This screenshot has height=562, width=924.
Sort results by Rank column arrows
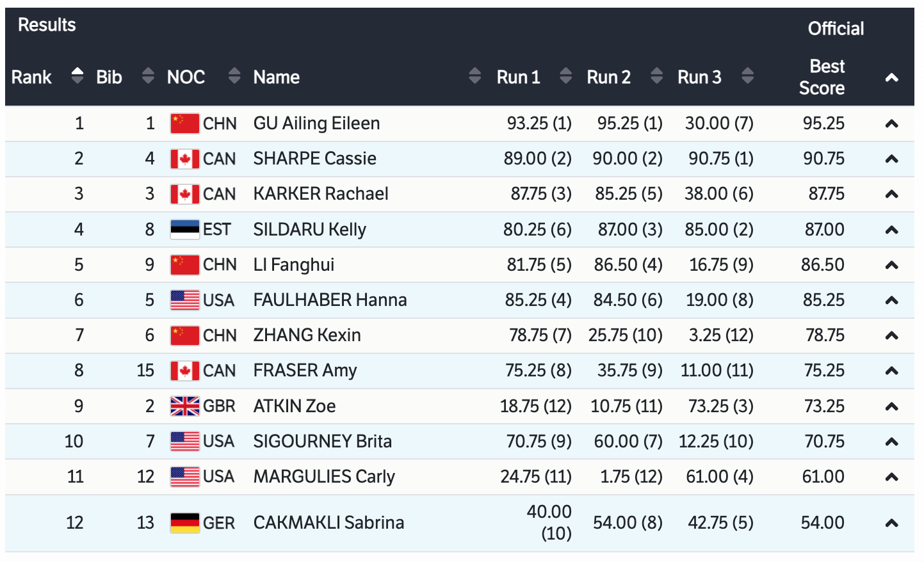(x=77, y=76)
